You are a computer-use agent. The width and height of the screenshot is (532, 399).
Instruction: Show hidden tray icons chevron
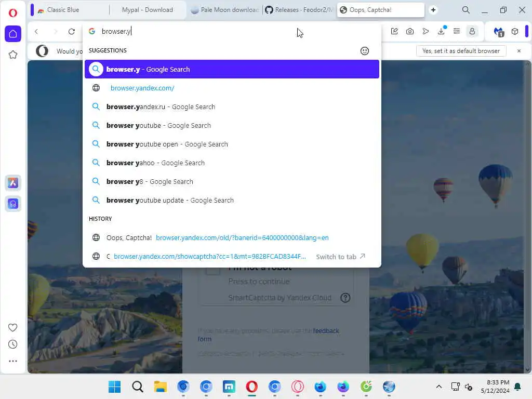438,387
